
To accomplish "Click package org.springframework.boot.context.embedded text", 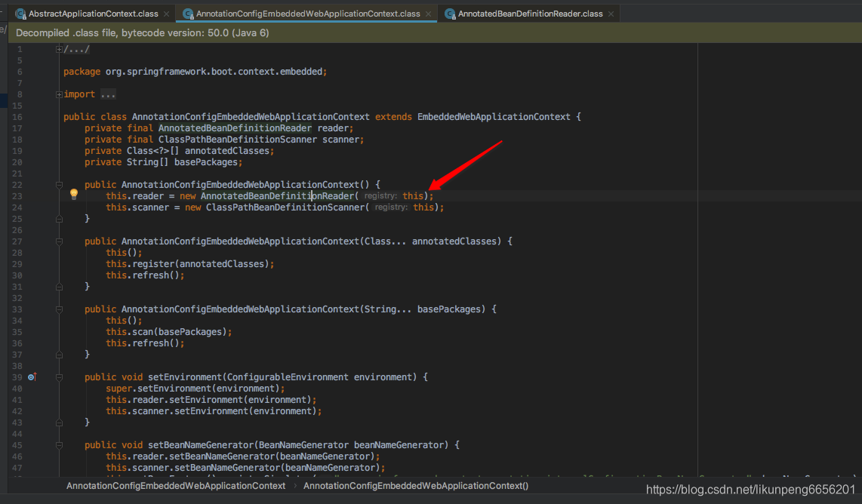I will 195,72.
